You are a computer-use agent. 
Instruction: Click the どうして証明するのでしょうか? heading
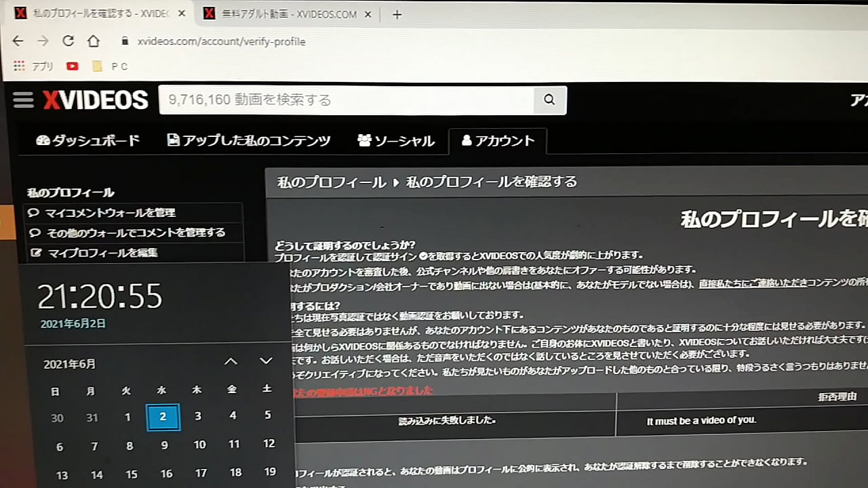tap(344, 245)
